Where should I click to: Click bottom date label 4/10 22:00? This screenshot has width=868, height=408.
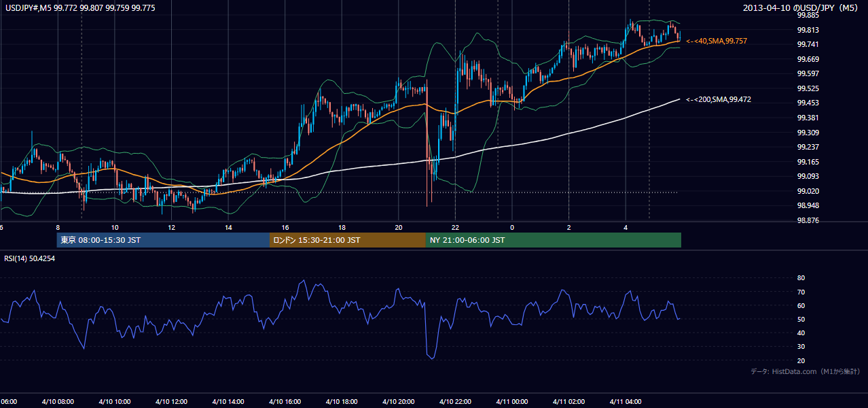pyautogui.click(x=454, y=401)
